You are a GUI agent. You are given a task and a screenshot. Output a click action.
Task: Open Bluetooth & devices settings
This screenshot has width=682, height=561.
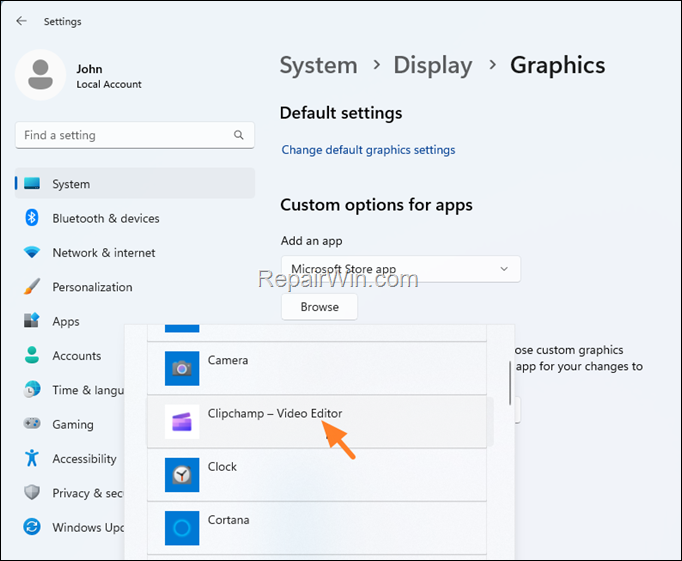(135, 218)
